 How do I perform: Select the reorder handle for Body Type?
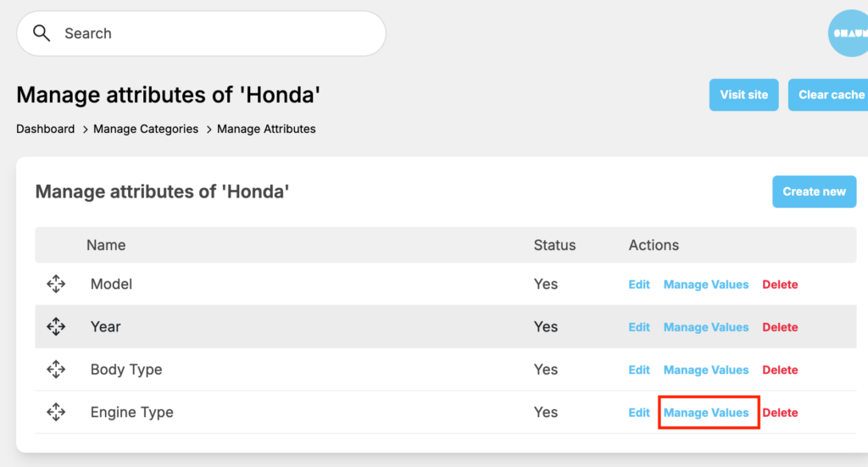[56, 370]
